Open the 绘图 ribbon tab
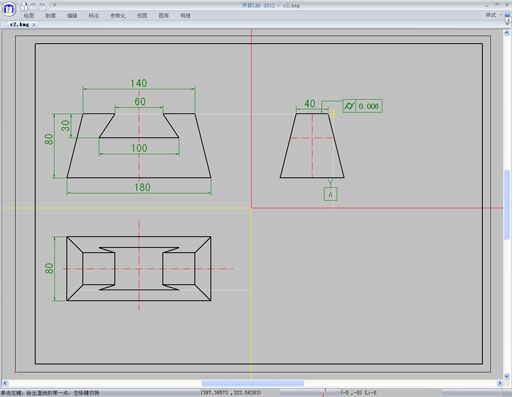This screenshot has width=513, height=397. coord(29,16)
